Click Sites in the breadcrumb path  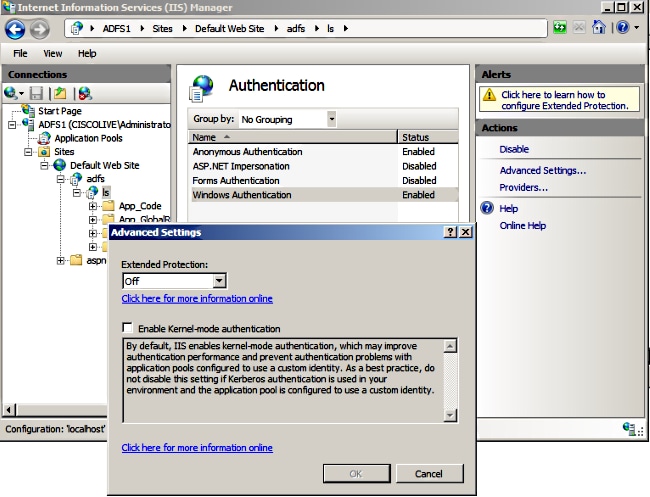tap(162, 29)
